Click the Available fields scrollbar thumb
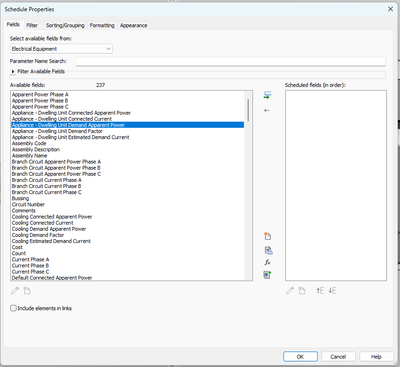This screenshot has width=400, height=367. [248, 110]
